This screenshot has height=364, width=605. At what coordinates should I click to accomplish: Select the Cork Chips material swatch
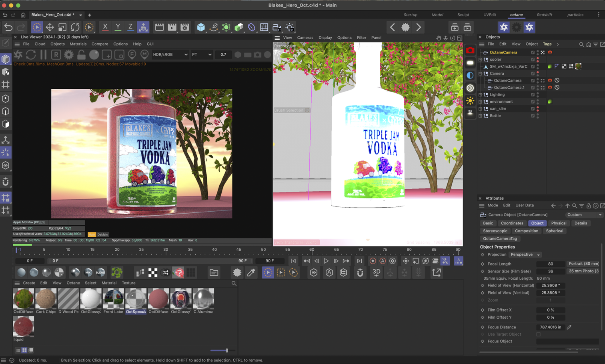[46, 299]
